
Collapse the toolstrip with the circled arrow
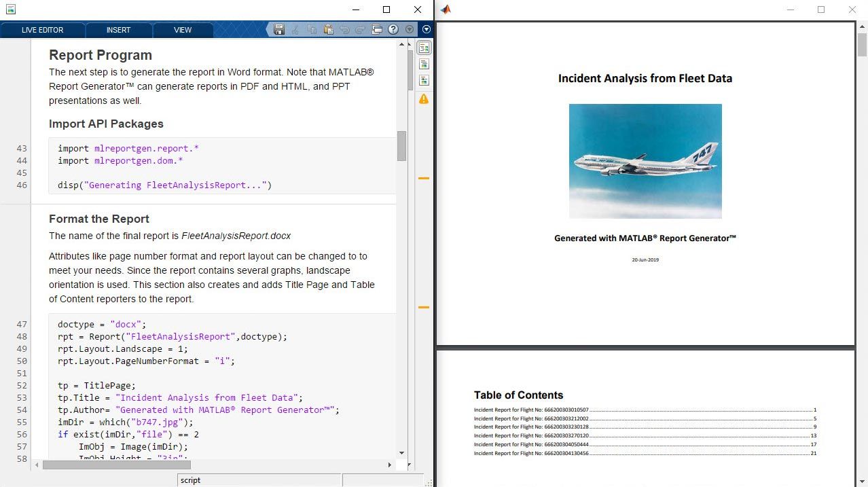click(x=426, y=29)
